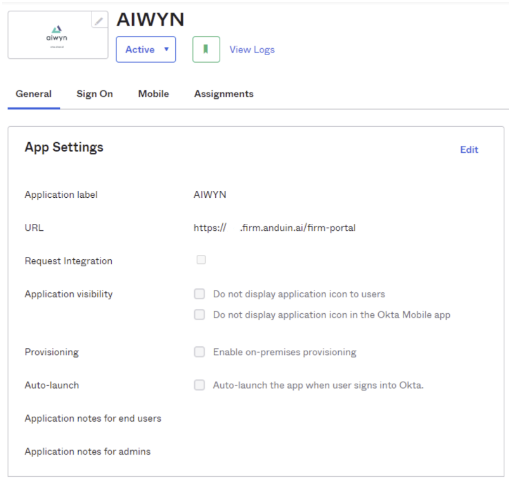The height and width of the screenshot is (484, 511).
Task: Open the View Logs link
Action: tap(252, 50)
